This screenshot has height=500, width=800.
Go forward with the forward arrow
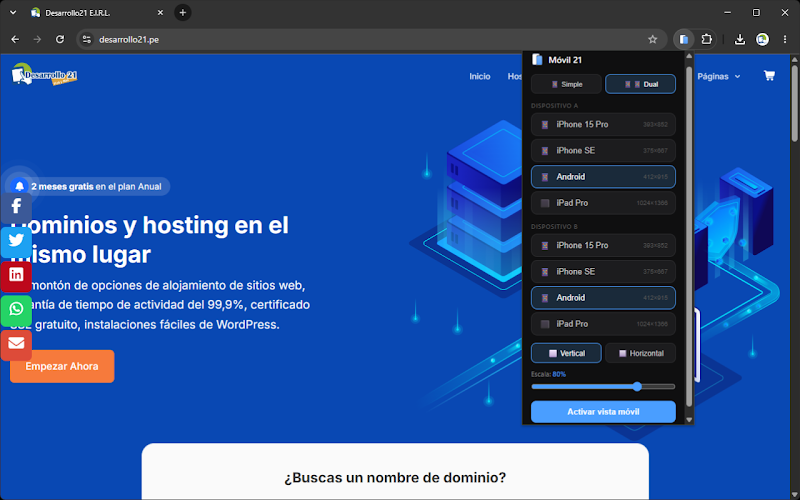click(x=37, y=39)
